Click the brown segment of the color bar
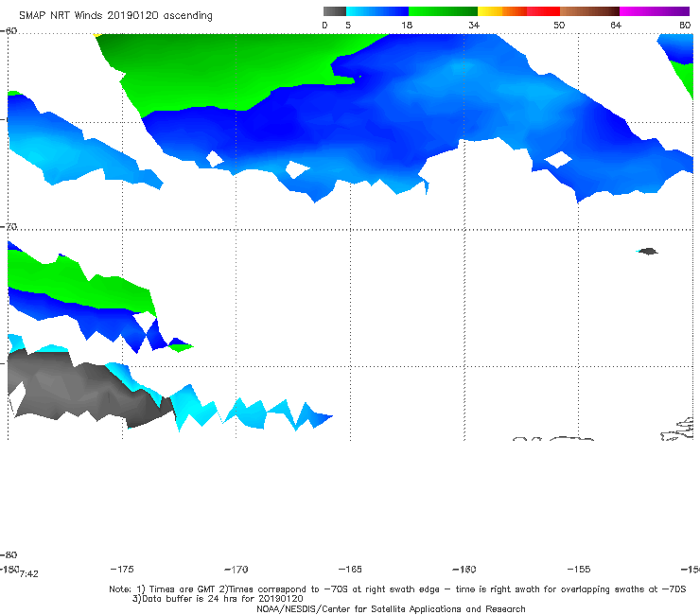Image resolution: width=700 pixels, height=615 pixels. [x=589, y=11]
